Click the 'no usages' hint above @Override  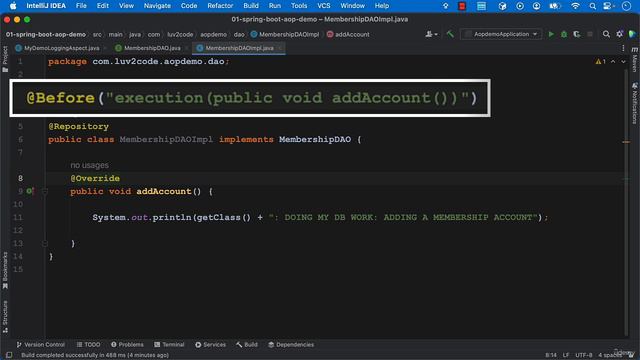89,165
